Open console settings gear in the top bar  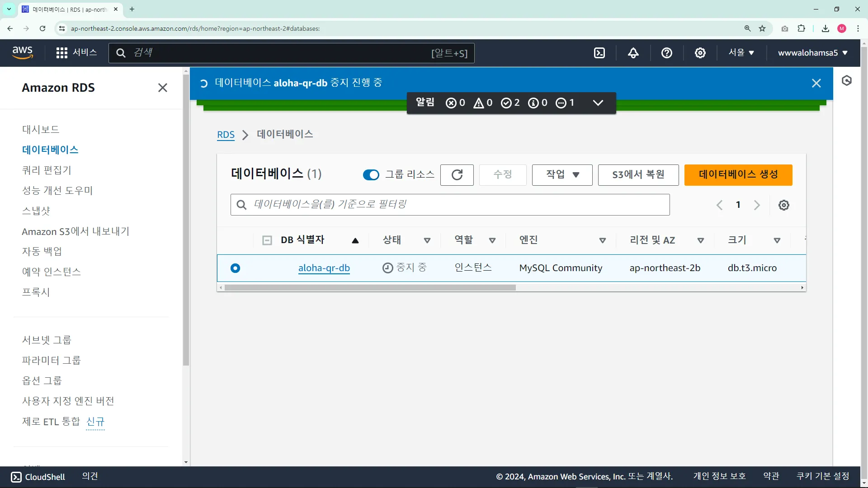700,53
